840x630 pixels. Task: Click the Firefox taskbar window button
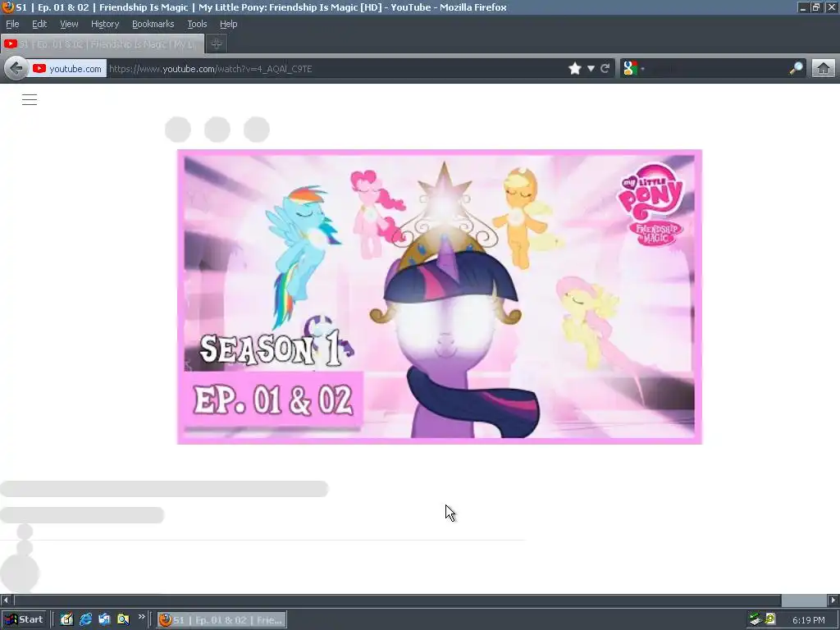coord(221,620)
